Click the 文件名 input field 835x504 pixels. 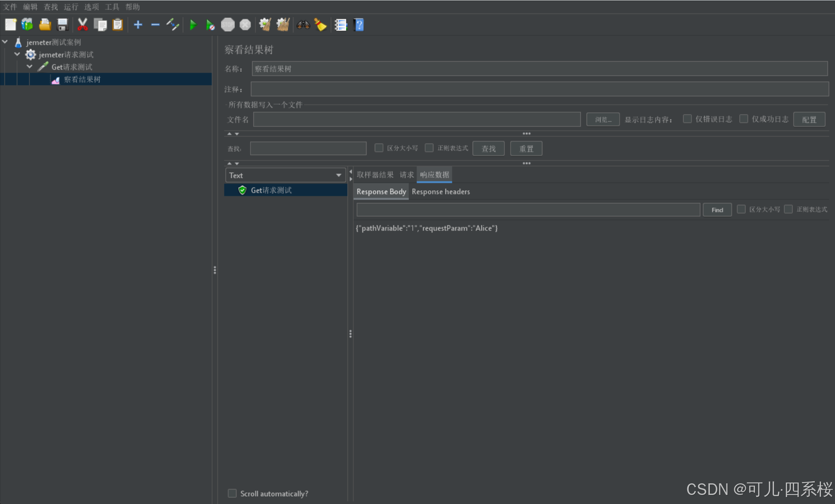416,119
